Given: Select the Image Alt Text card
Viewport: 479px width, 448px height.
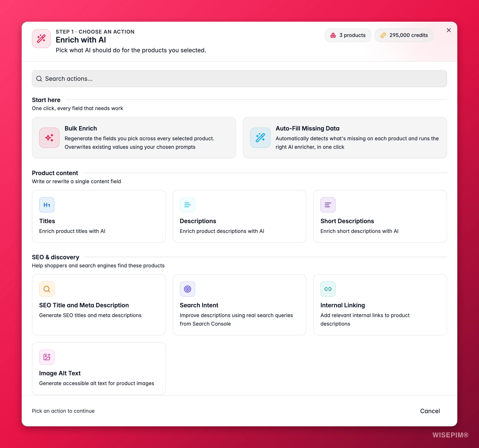Looking at the screenshot, I should [99, 368].
